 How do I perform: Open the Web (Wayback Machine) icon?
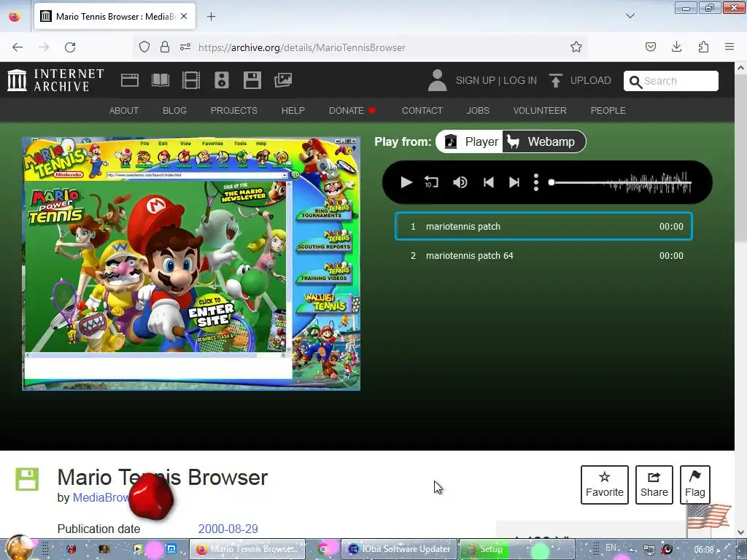[130, 80]
